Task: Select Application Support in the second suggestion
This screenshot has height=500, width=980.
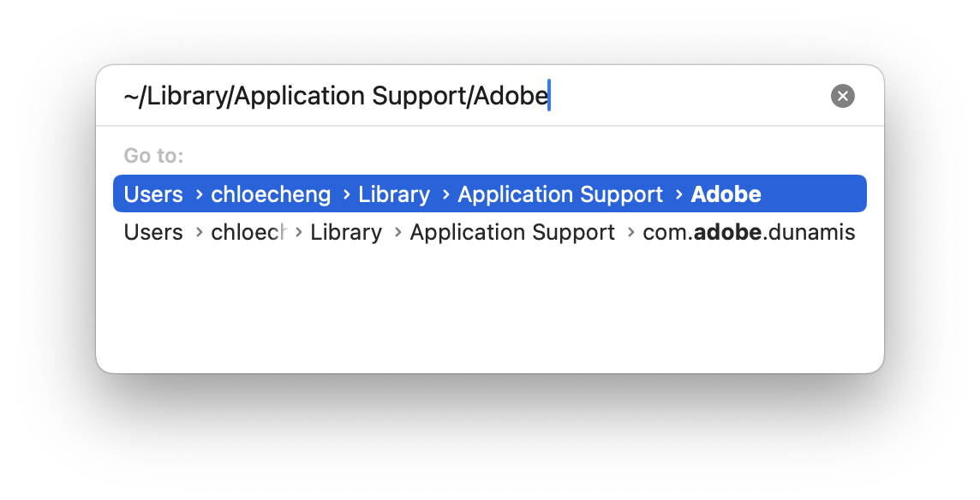Action: coord(512,231)
